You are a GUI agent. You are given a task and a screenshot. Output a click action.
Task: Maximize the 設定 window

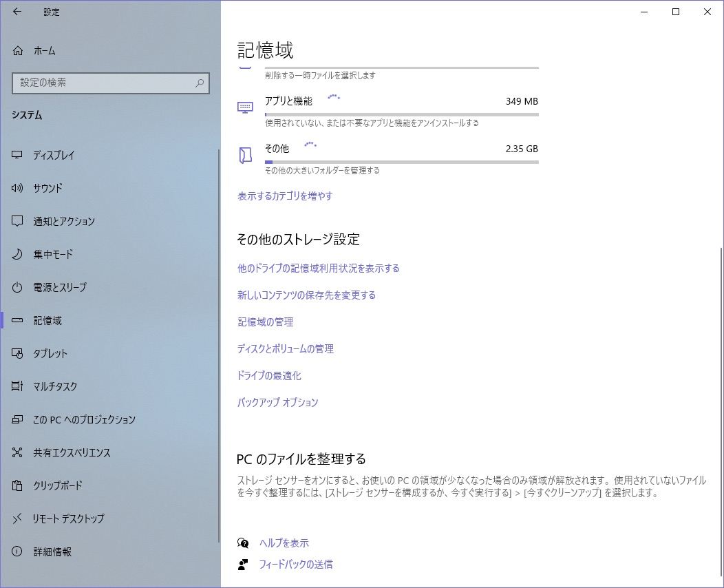676,12
